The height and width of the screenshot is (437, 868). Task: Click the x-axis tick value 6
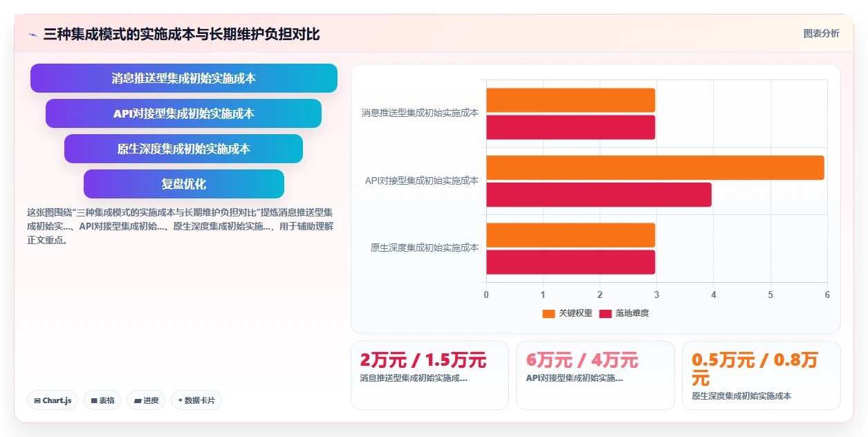pos(827,295)
